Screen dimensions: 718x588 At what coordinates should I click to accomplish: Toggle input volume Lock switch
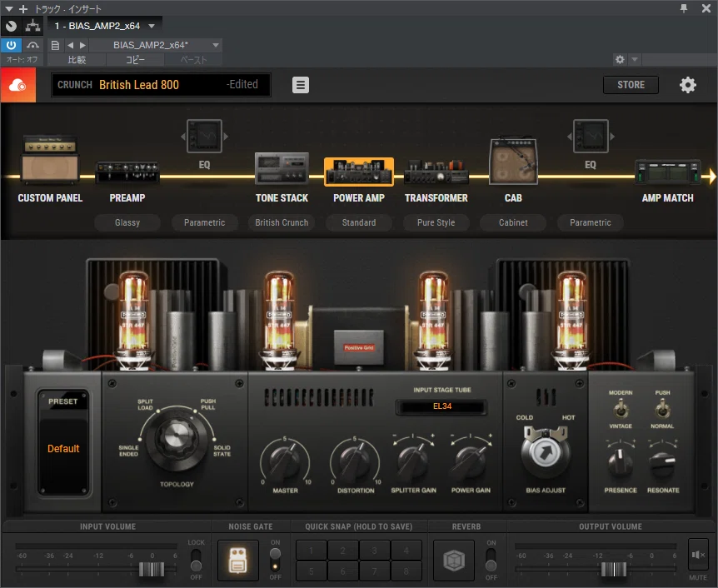pos(196,560)
